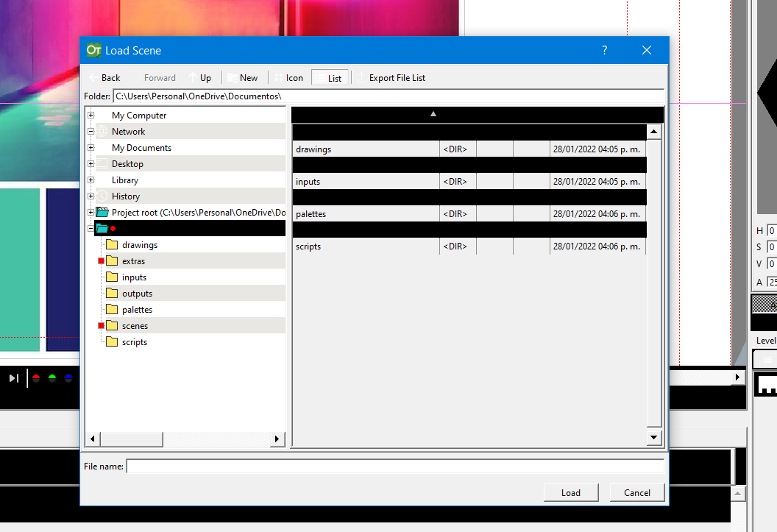Expand the Project root tree node

point(91,212)
